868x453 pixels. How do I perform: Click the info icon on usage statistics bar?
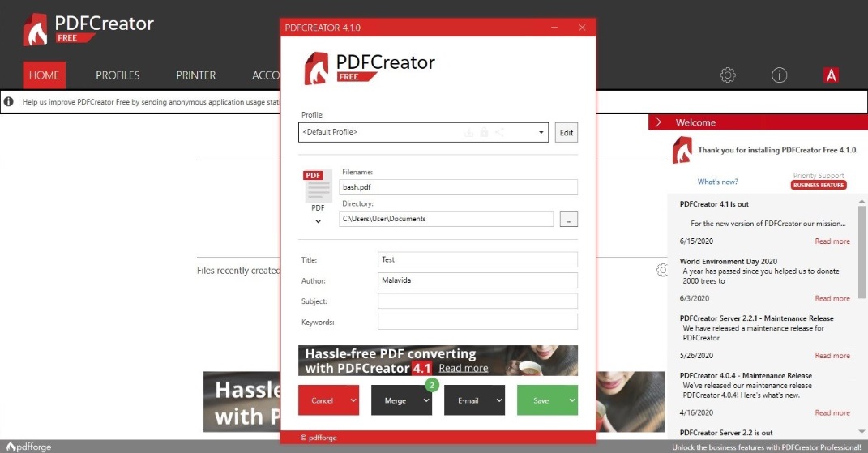9,102
